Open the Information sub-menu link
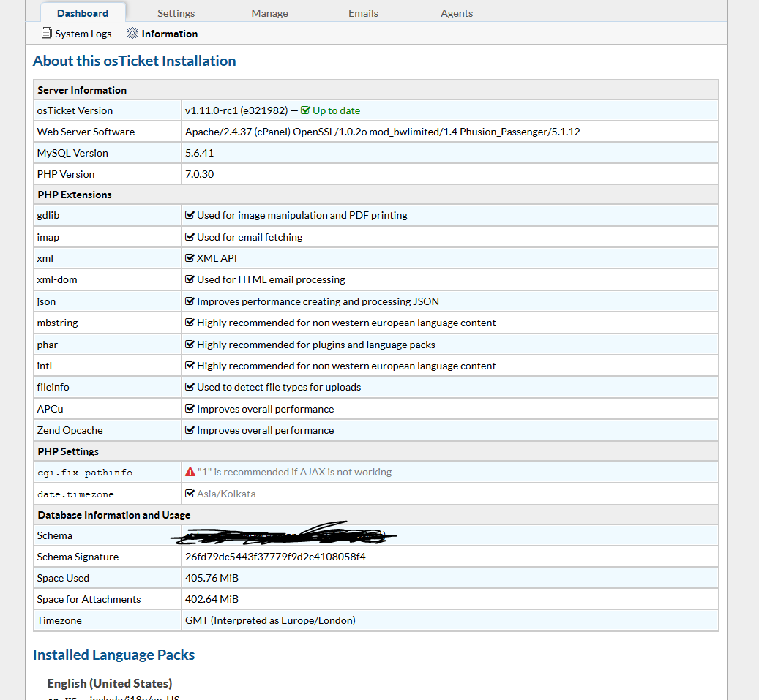 169,34
